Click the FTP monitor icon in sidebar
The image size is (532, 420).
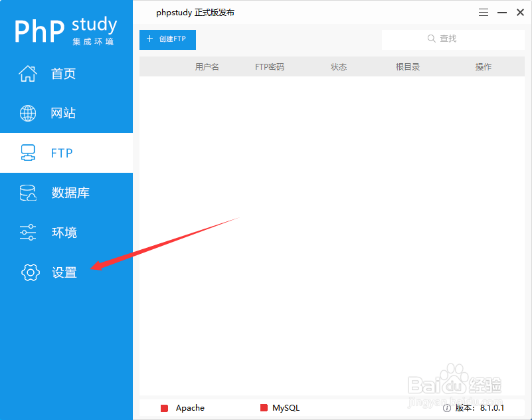coord(27,153)
